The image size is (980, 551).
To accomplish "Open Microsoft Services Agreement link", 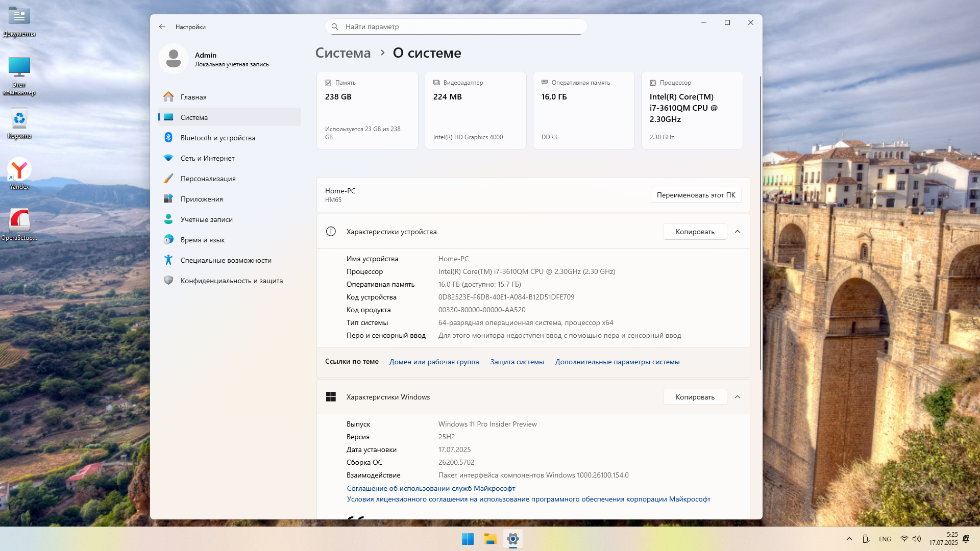I will pyautogui.click(x=431, y=488).
